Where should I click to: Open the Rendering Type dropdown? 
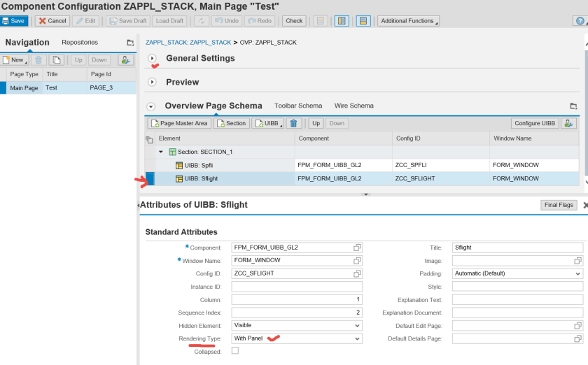click(x=297, y=338)
